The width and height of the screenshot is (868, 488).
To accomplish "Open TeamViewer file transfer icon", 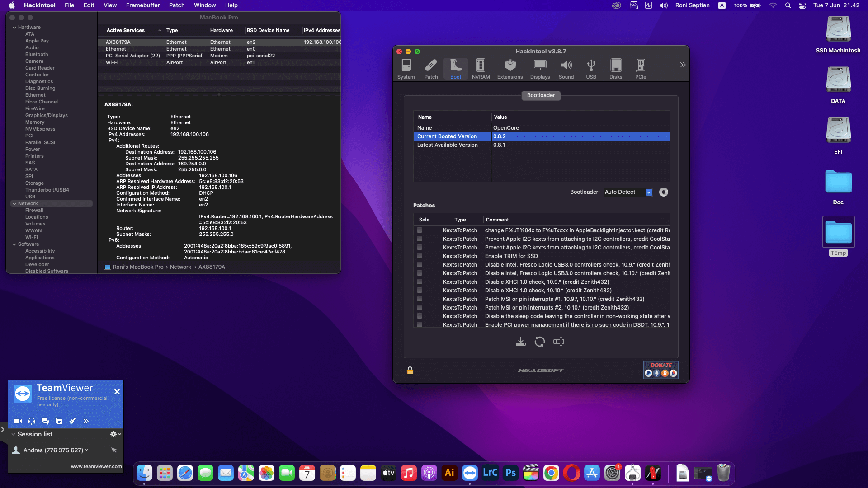I will click(x=59, y=421).
